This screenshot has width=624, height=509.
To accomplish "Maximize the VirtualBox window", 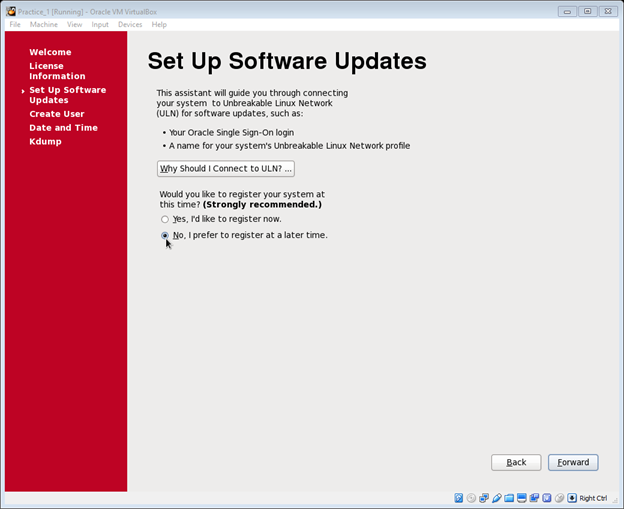I will 587,11.
